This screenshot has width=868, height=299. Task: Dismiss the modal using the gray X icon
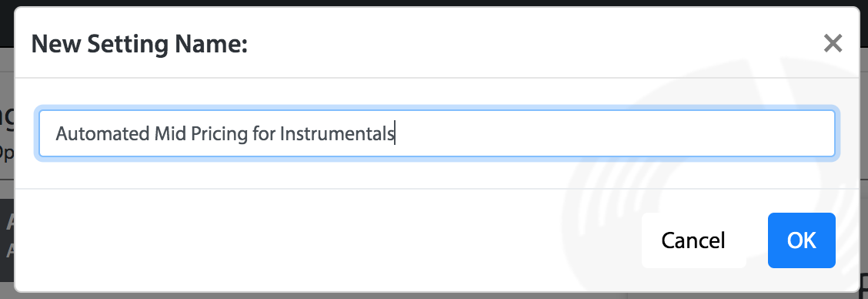pos(833,43)
